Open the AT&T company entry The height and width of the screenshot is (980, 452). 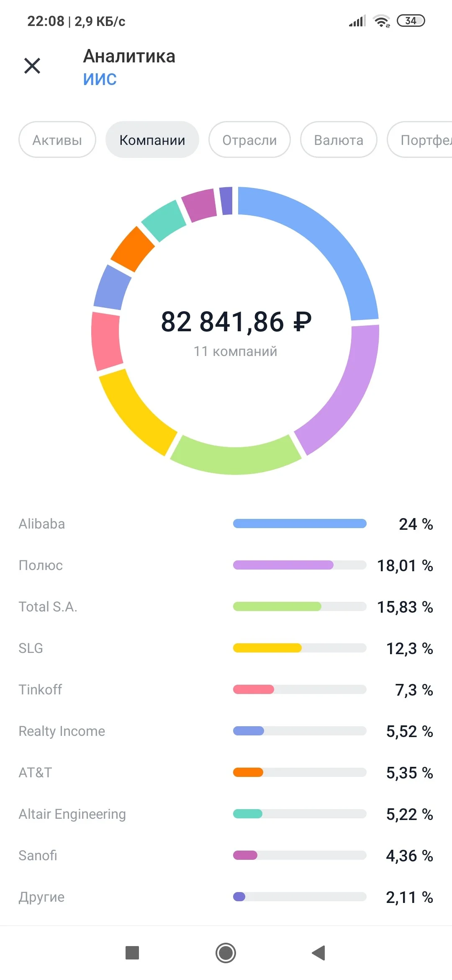(226, 772)
